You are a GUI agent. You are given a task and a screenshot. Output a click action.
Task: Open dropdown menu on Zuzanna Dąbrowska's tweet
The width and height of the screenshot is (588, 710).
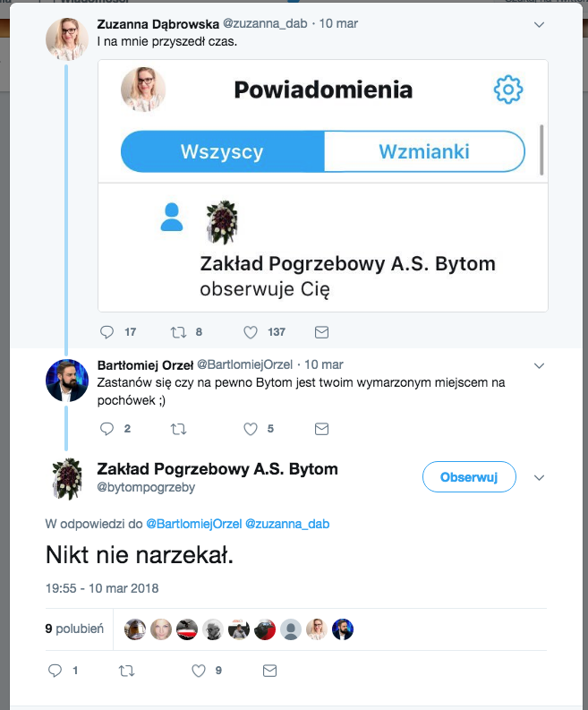tap(539, 24)
